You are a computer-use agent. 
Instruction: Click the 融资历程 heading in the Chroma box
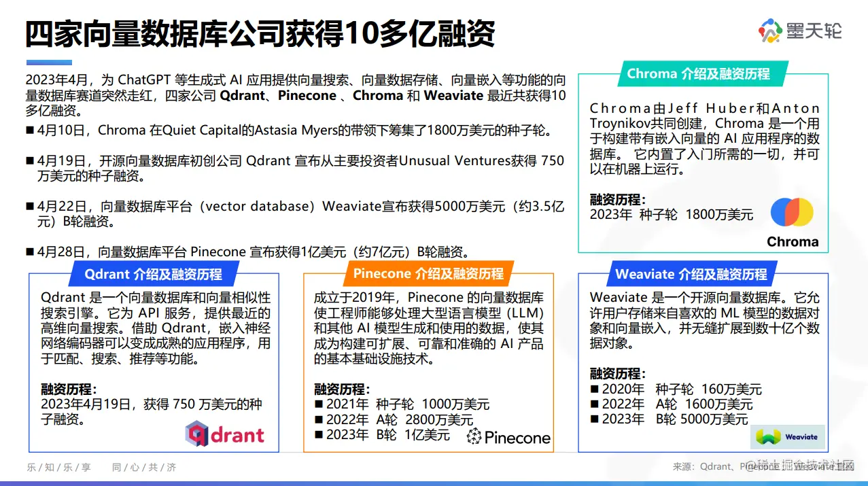pyautogui.click(x=618, y=200)
